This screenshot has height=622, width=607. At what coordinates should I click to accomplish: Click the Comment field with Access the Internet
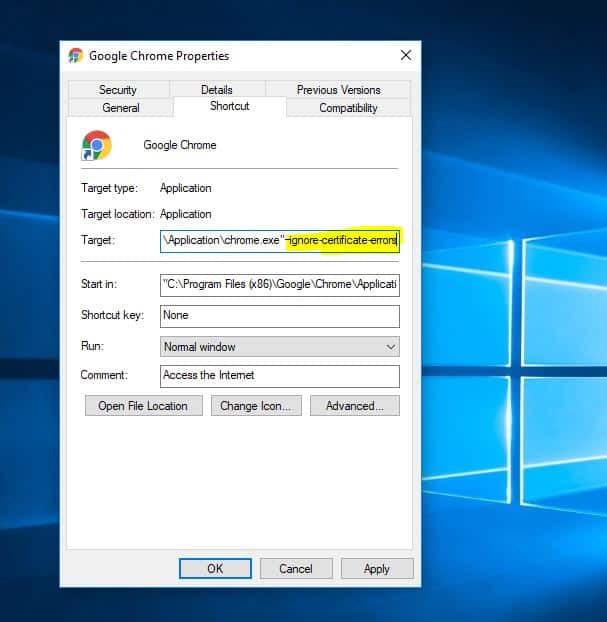[x=280, y=376]
